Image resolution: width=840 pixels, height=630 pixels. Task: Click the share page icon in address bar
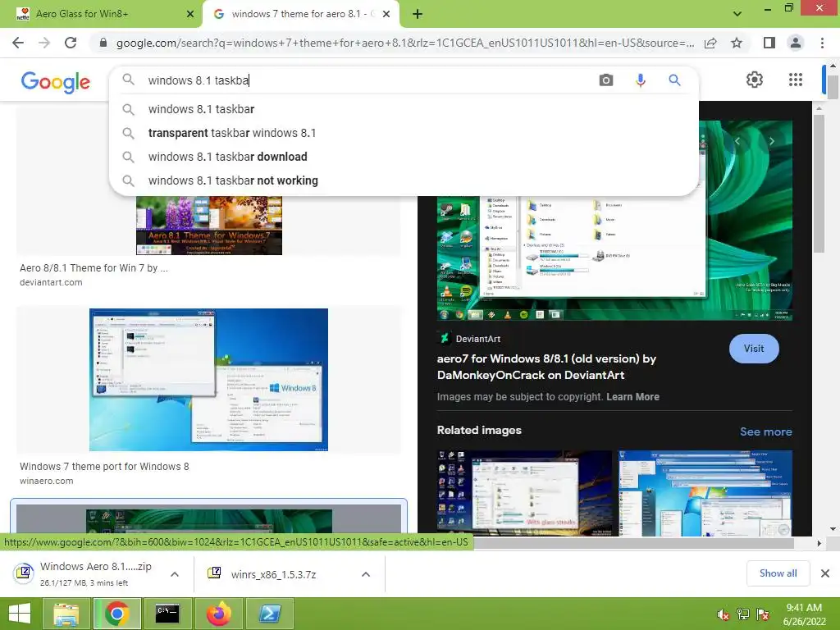click(710, 43)
